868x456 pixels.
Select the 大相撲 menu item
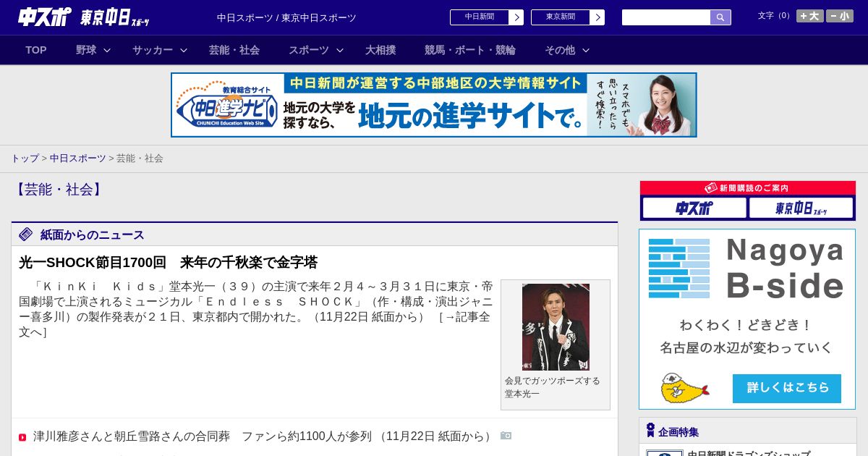[x=380, y=50]
